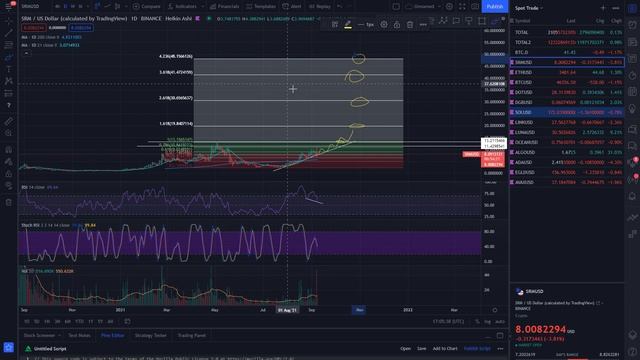Viewport: 640px width, 360px height.
Task: Open the Indicators dialog
Action: pyautogui.click(x=182, y=7)
